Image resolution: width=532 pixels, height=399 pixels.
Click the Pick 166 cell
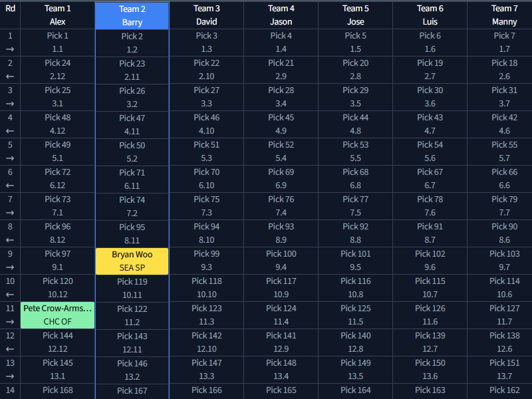click(207, 391)
